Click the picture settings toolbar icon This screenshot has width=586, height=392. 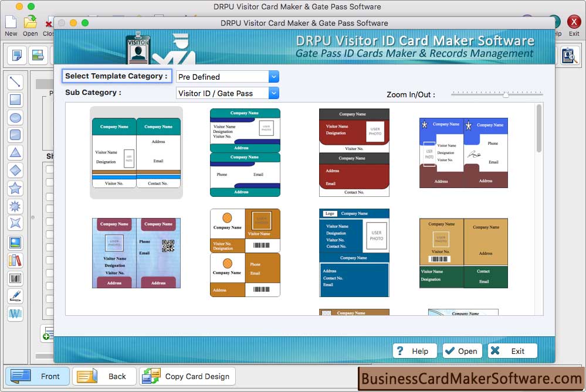tap(38, 55)
